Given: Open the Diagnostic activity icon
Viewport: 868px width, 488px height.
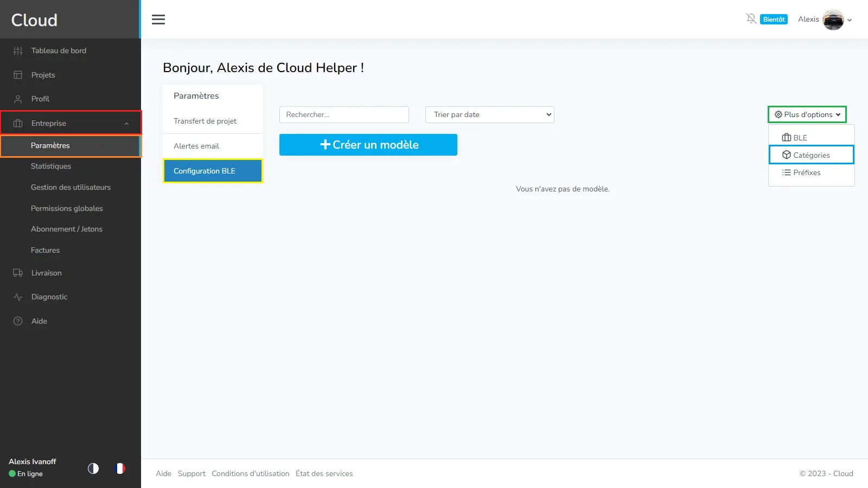Looking at the screenshot, I should (x=18, y=297).
